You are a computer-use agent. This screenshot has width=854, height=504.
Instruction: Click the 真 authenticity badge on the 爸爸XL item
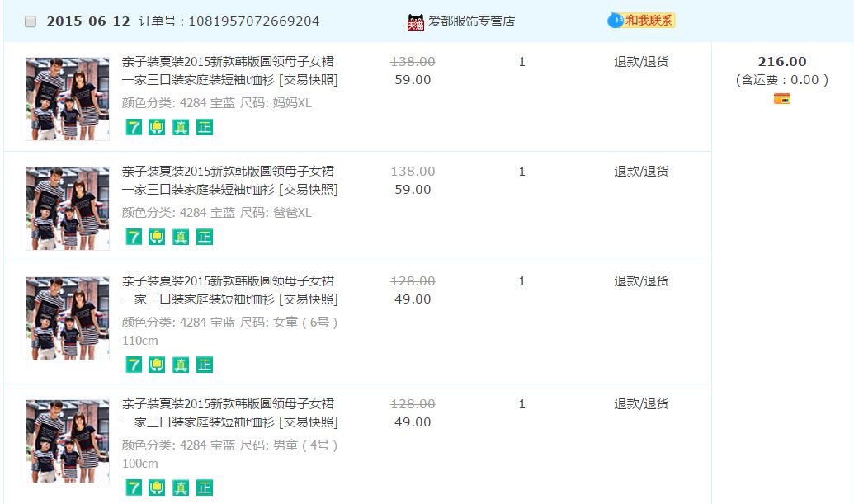click(x=181, y=237)
